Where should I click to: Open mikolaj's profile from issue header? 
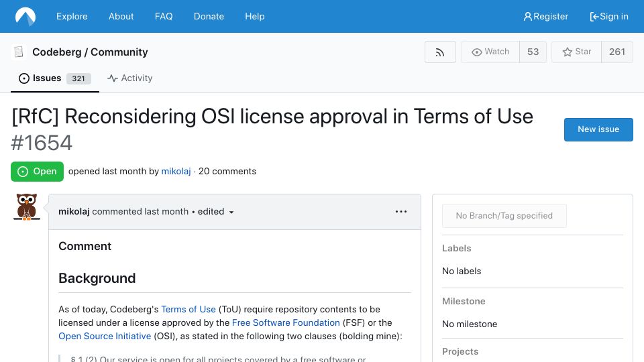176,171
